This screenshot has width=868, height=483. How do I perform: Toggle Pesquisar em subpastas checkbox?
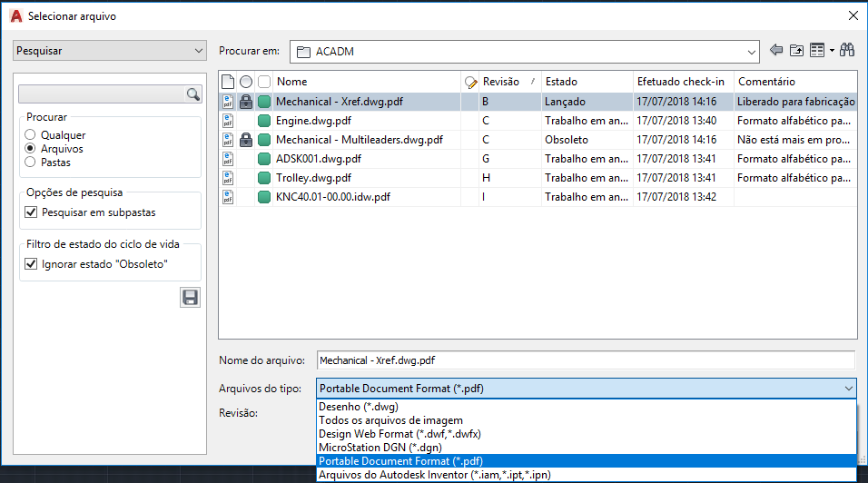click(31, 212)
